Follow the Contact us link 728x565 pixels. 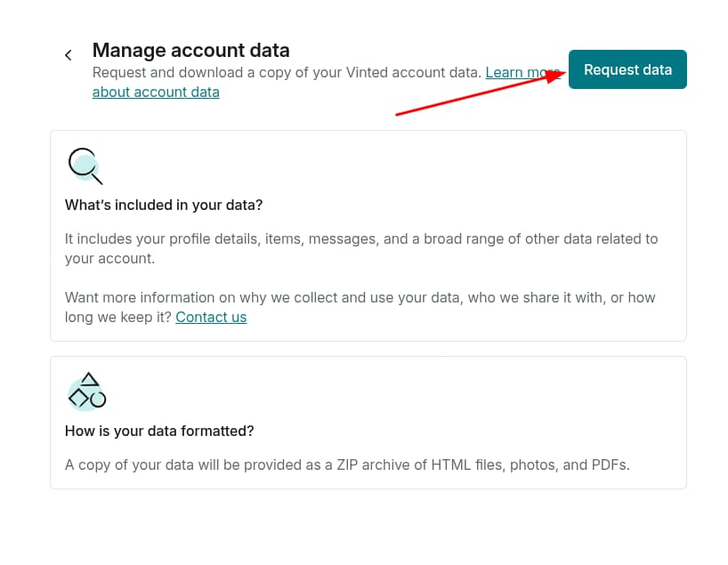[x=211, y=317]
